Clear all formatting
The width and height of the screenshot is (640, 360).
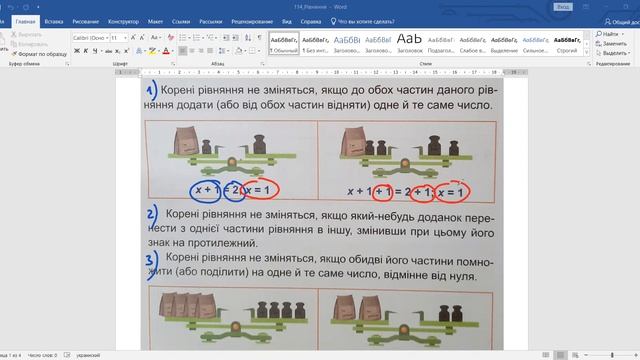click(x=171, y=38)
